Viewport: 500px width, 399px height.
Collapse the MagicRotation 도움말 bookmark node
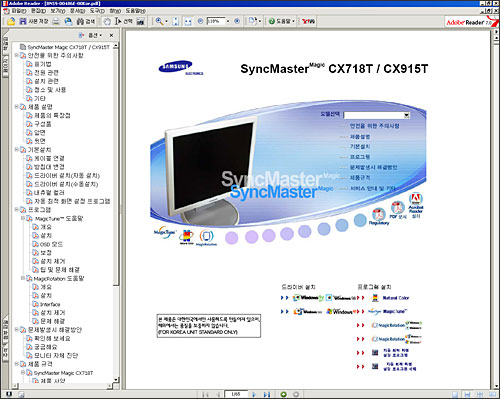(22, 278)
